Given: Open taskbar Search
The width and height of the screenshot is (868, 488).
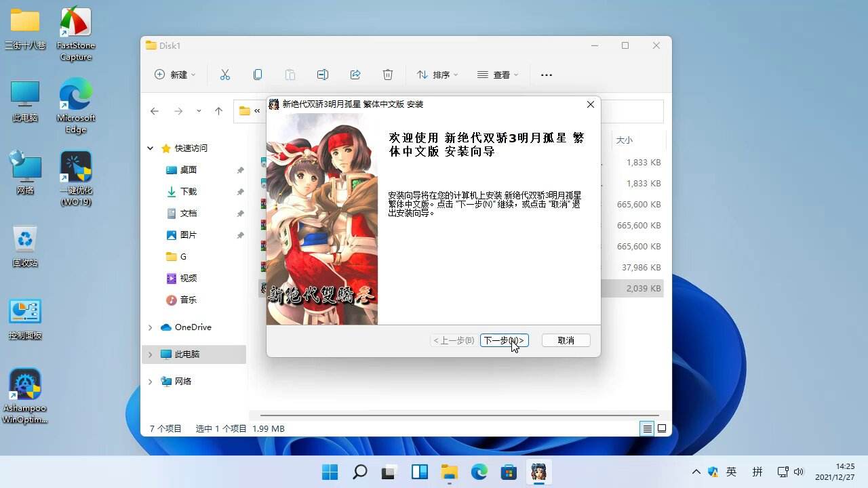Looking at the screenshot, I should 360,472.
